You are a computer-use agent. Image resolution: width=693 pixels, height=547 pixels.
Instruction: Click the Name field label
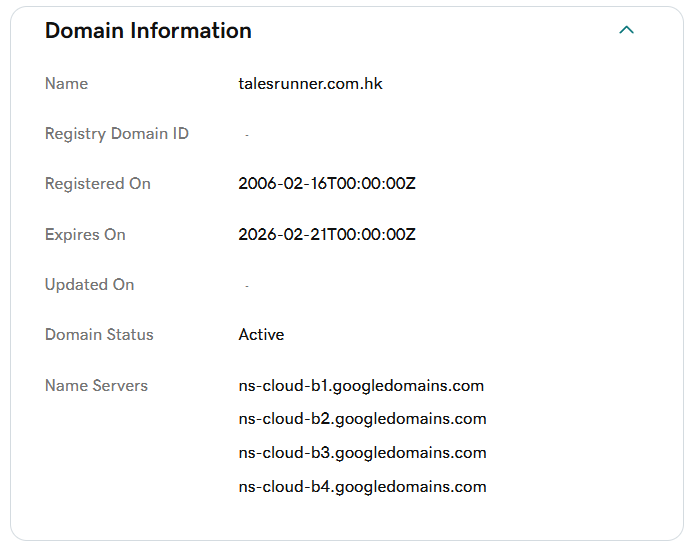[66, 84]
